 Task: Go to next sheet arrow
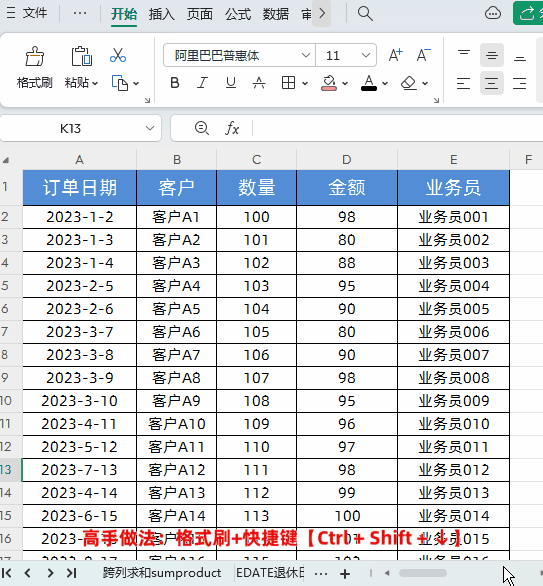click(x=50, y=573)
